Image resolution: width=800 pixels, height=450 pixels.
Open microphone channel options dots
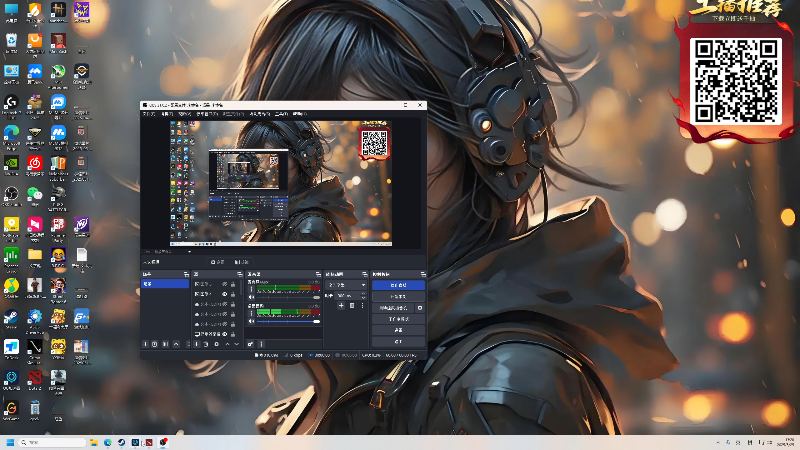tap(251, 313)
